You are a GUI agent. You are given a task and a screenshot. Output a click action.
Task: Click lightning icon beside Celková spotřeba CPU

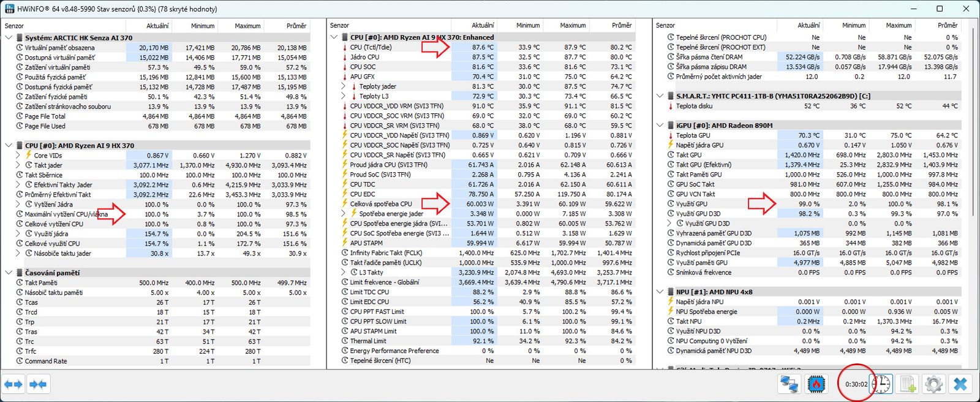(344, 204)
